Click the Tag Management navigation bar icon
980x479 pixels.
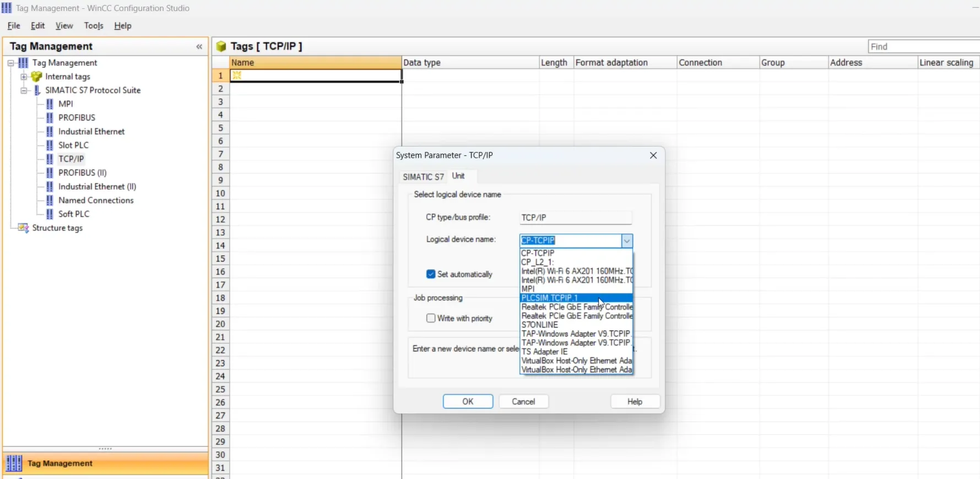click(14, 463)
